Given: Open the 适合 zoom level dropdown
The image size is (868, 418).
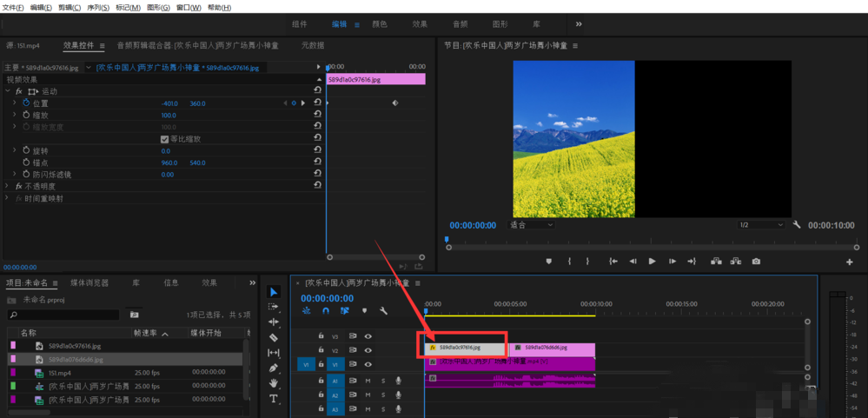Looking at the screenshot, I should click(x=531, y=224).
